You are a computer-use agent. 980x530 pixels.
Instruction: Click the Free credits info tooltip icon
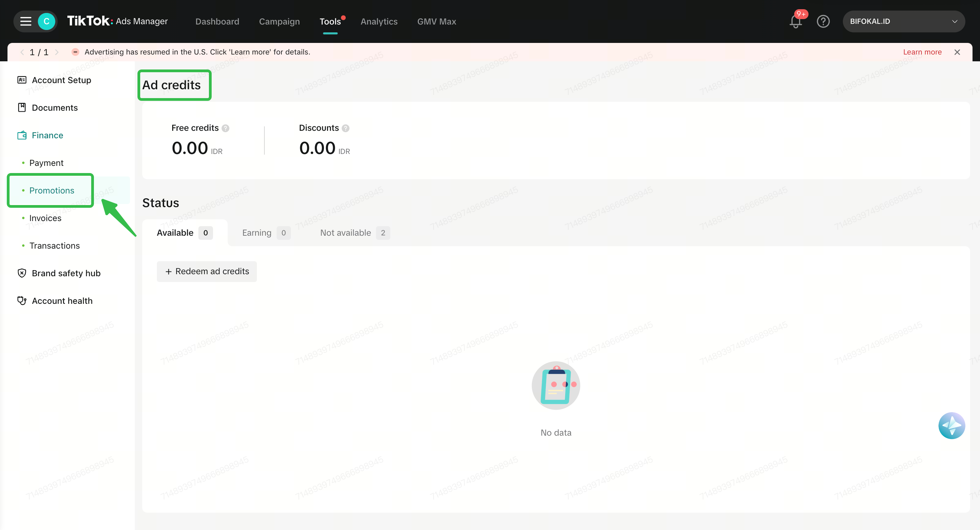click(226, 128)
